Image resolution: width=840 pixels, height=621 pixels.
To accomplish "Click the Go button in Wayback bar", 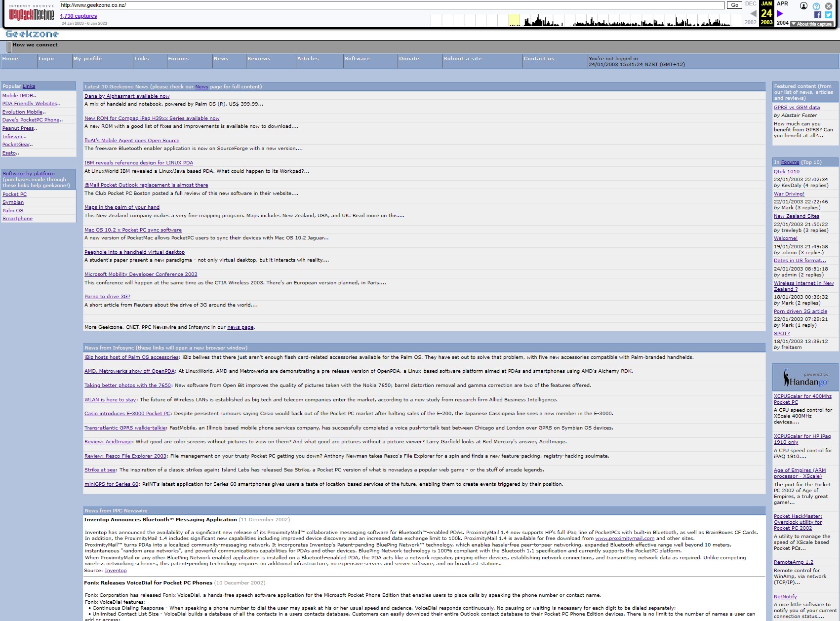I will click(734, 5).
